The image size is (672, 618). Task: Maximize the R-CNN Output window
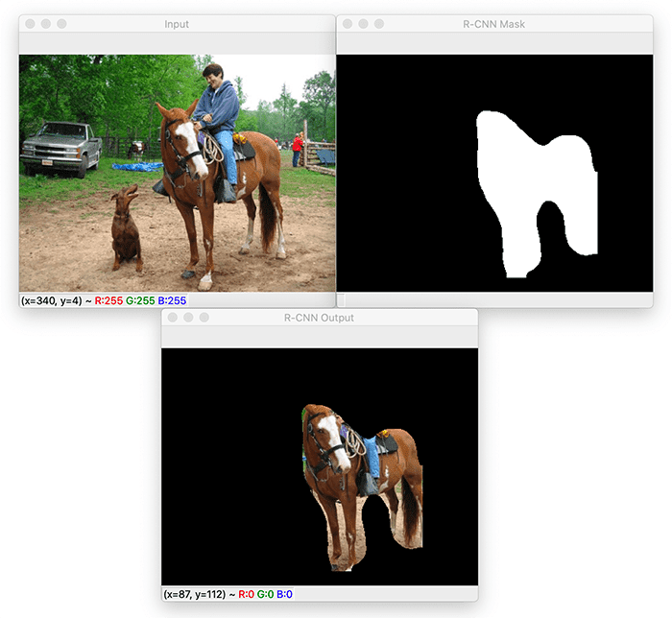pos(204,317)
